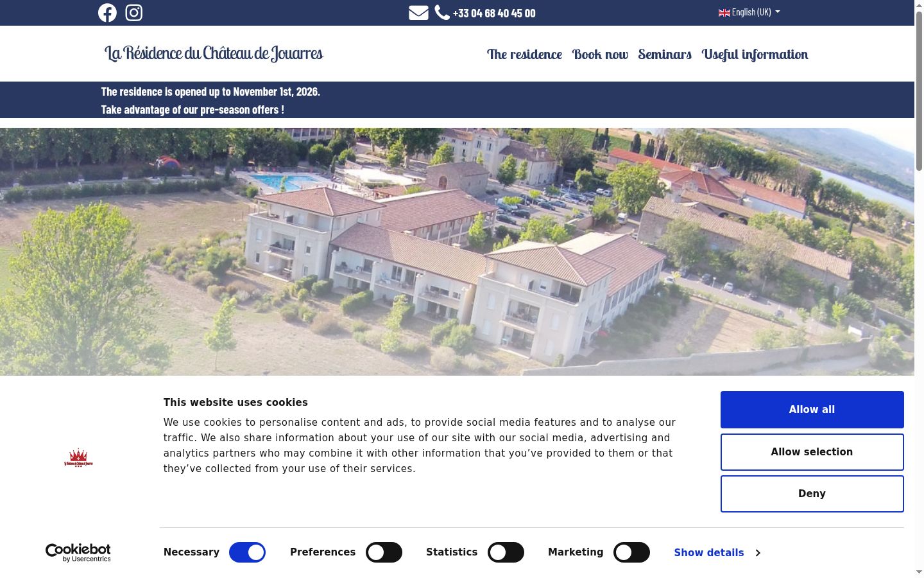Click the "This website uses cookies" heading
Image resolution: width=924 pixels, height=578 pixels.
coord(235,403)
